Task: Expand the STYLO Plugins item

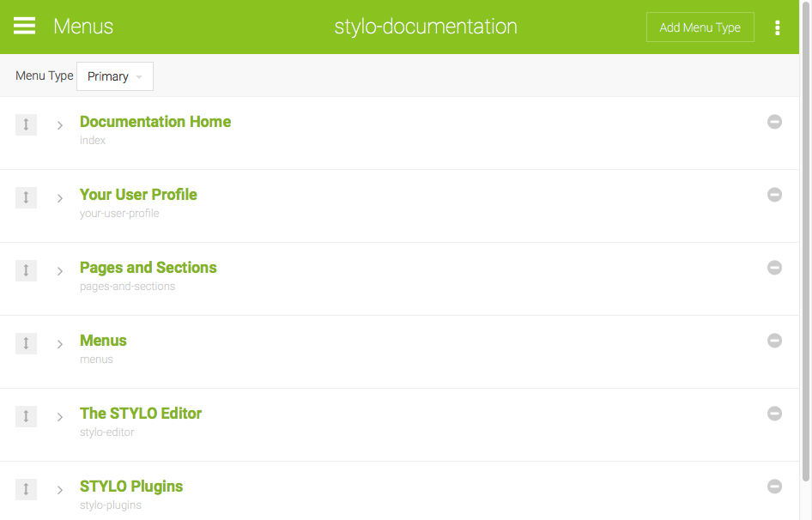Action: pyautogui.click(x=60, y=490)
